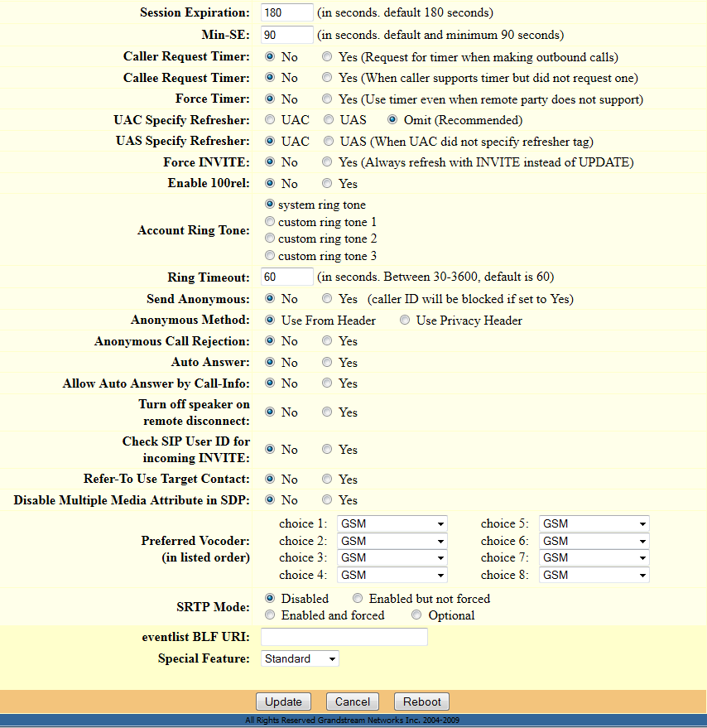Select No for Force Timer

(x=270, y=99)
